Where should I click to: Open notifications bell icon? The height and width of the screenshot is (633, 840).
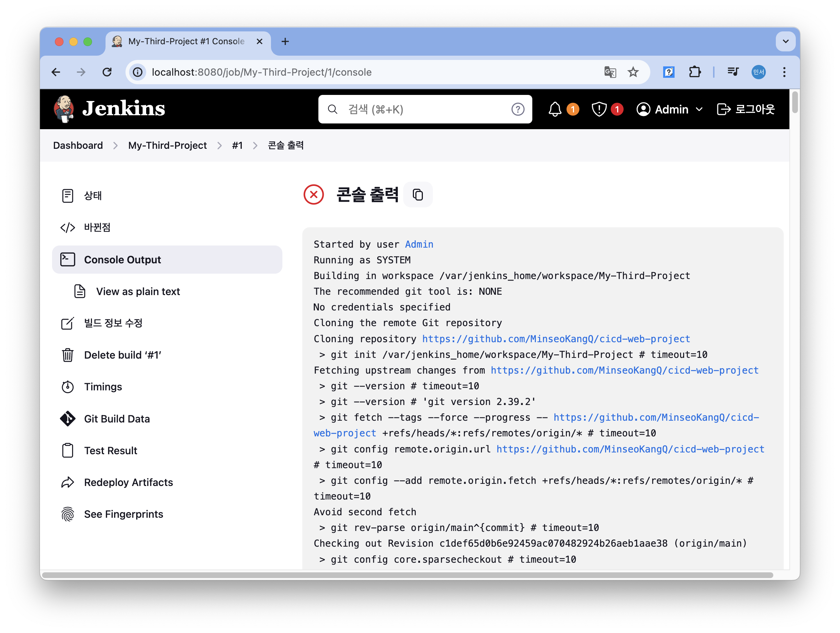555,110
